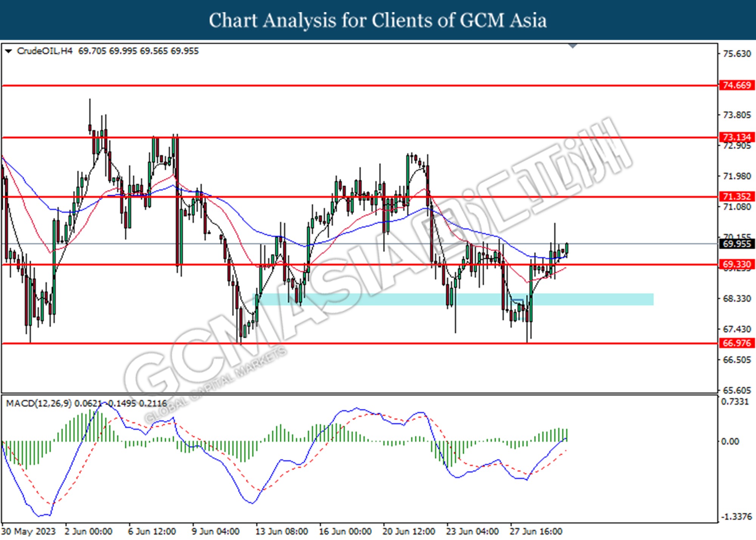Click the 67.430 price scale value

736,329
